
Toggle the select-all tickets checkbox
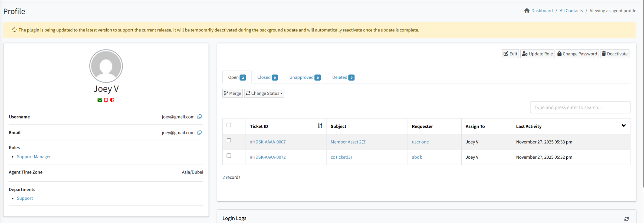pyautogui.click(x=229, y=125)
